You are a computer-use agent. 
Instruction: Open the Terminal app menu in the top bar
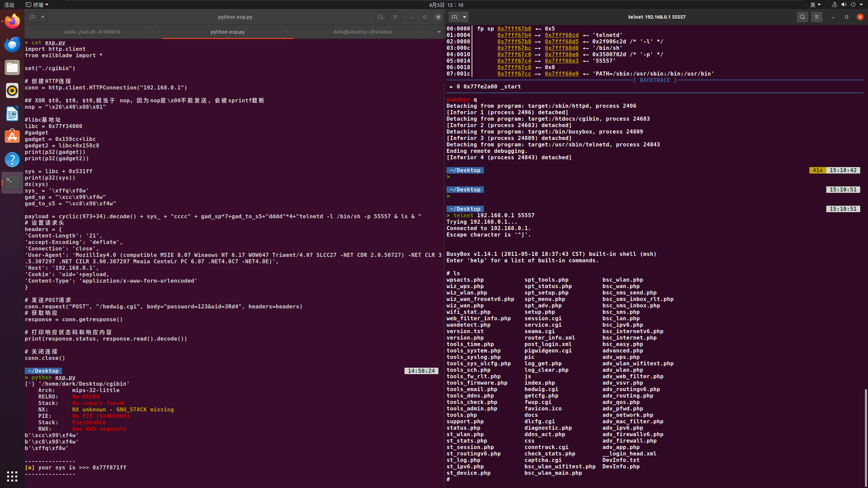coord(37,5)
